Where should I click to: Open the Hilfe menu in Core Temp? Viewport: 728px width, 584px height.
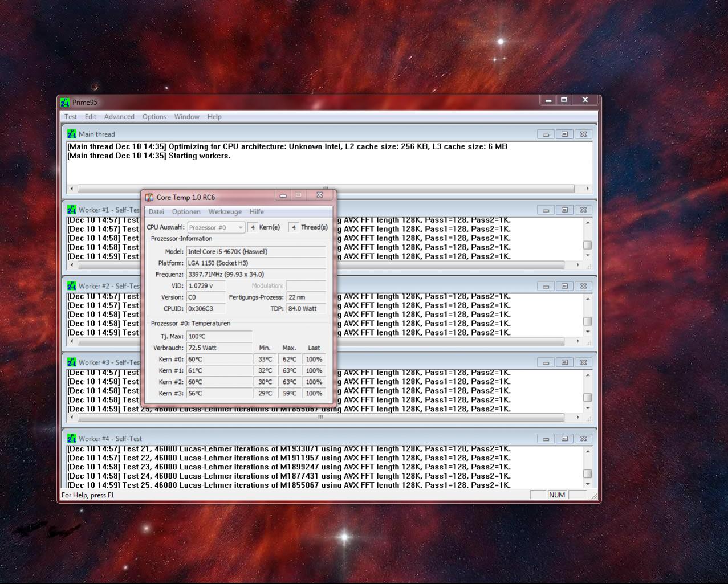(x=257, y=212)
